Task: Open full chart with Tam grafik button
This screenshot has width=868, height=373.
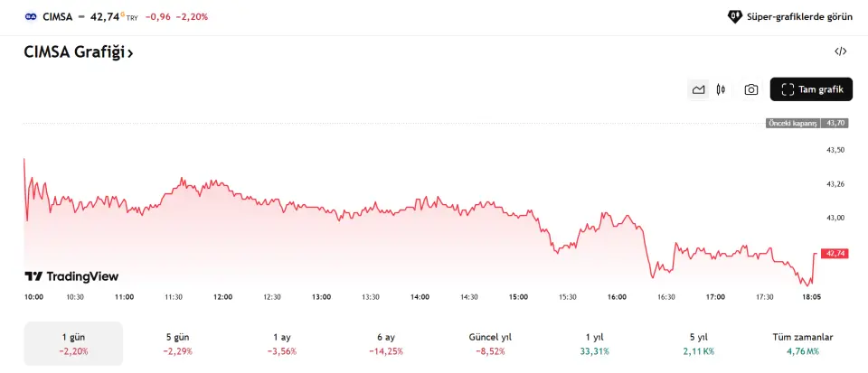Action: click(x=811, y=89)
